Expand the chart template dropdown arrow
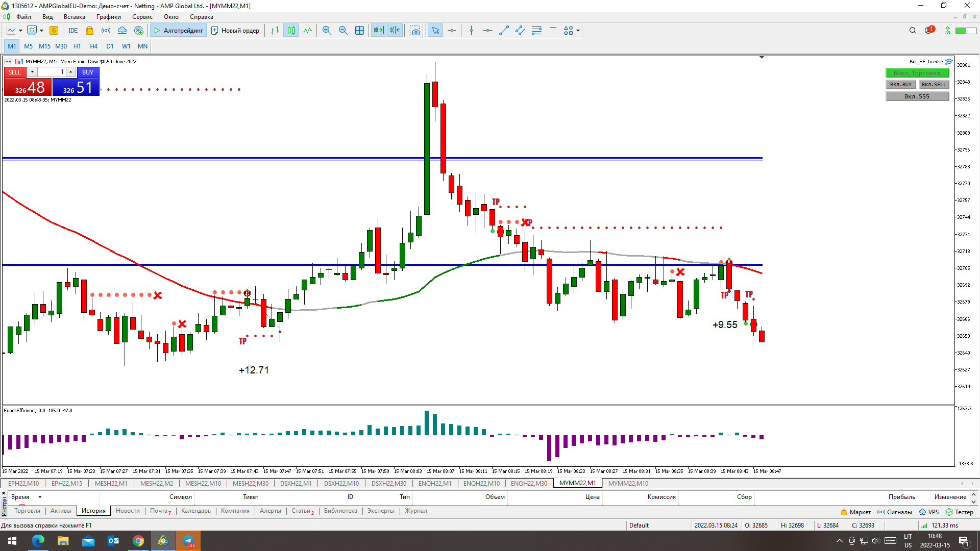Screen dimensions: 980x551 pyautogui.click(x=41, y=31)
